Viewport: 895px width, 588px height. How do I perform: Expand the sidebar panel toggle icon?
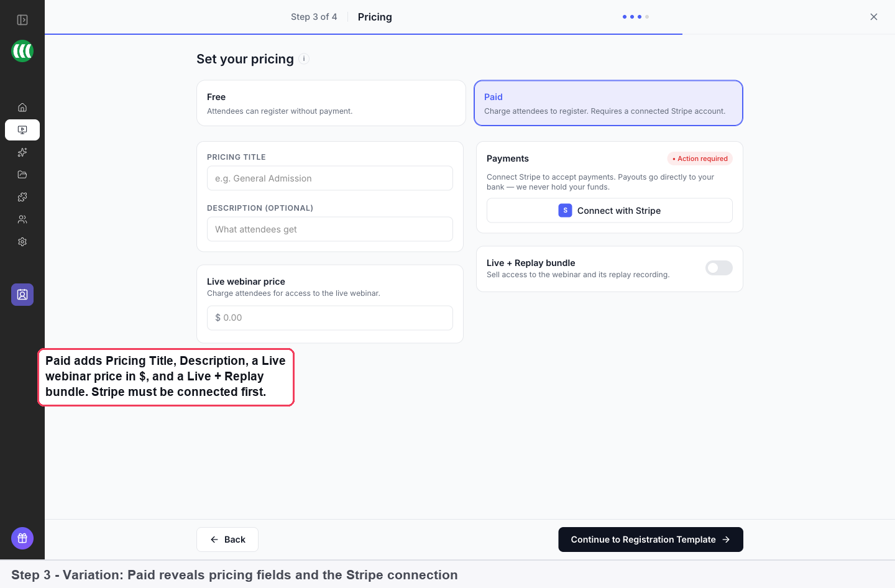22,20
